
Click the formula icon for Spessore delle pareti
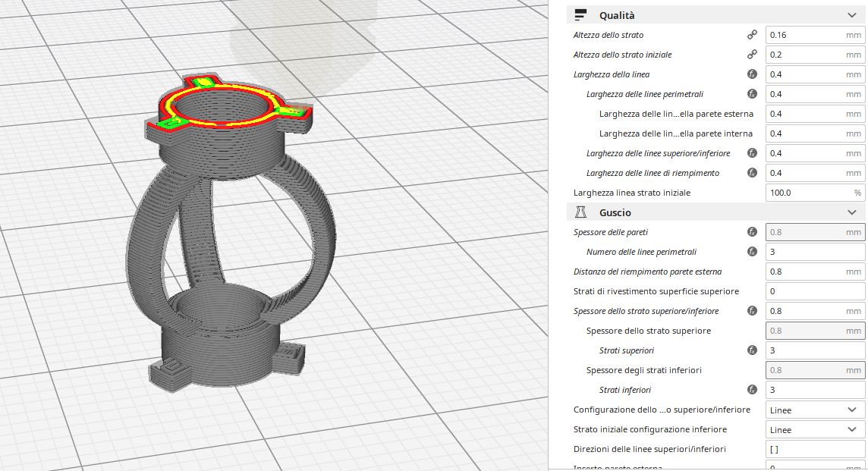(752, 232)
